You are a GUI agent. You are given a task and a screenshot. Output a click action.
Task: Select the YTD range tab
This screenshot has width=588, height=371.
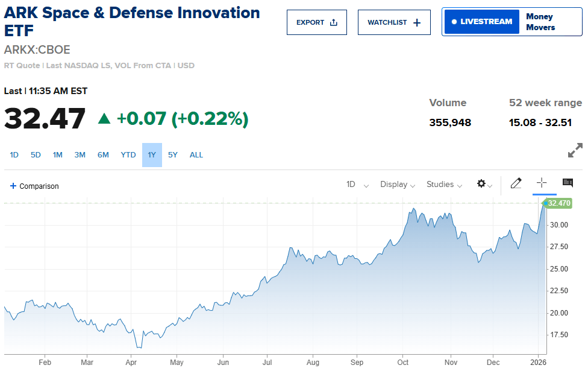pyautogui.click(x=128, y=155)
